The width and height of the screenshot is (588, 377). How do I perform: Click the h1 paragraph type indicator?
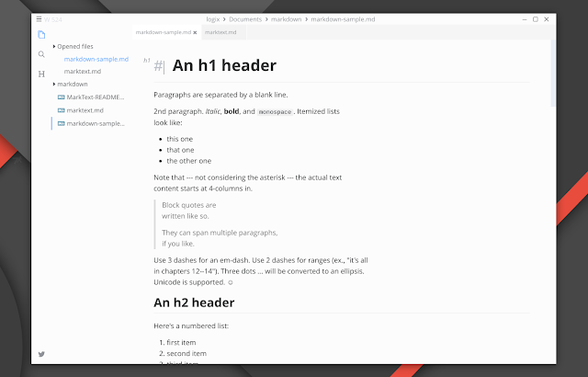coord(147,60)
